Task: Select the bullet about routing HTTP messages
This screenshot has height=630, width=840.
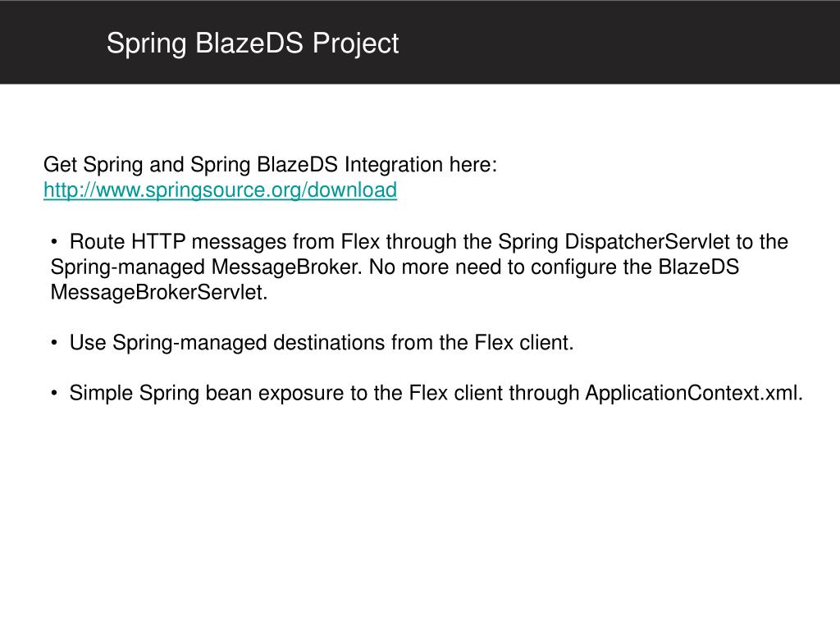Action: click(419, 267)
